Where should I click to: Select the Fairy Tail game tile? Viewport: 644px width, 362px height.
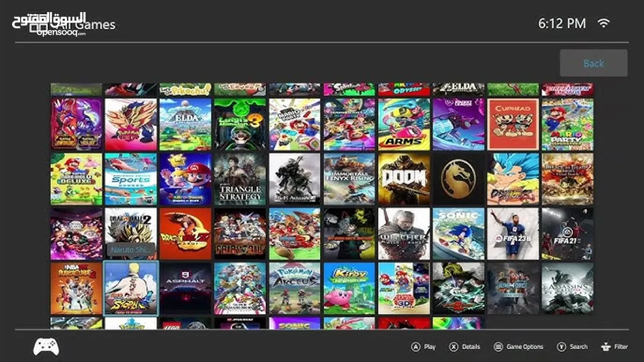(240, 234)
